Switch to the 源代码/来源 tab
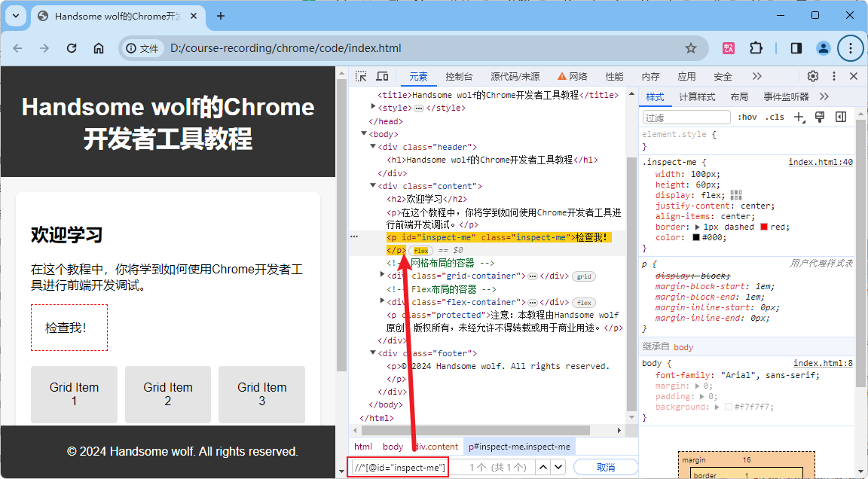This screenshot has width=868, height=479. point(515,77)
